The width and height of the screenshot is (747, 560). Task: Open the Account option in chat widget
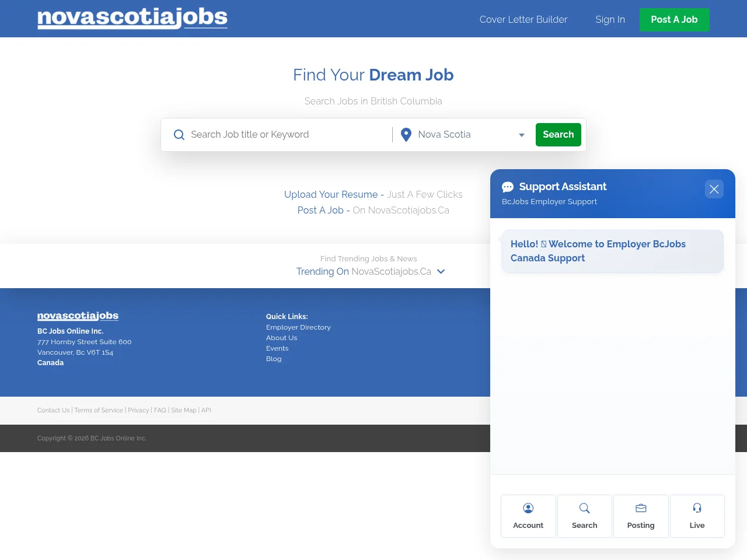pos(528,516)
